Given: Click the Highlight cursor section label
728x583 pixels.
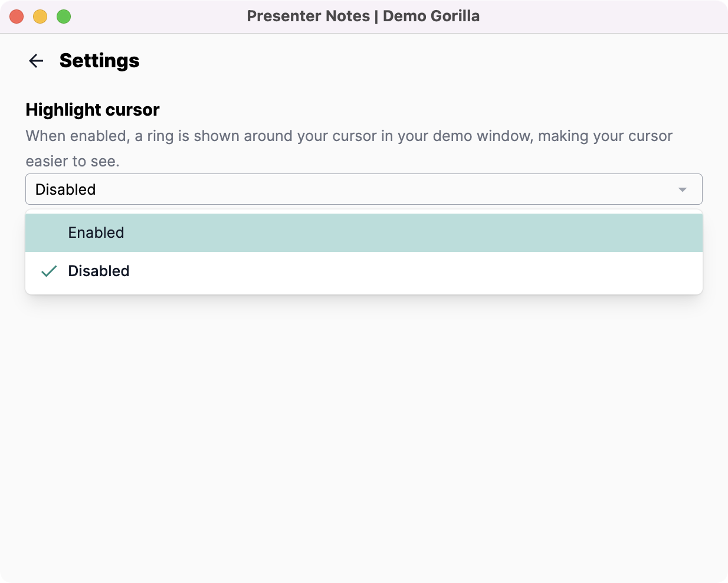Looking at the screenshot, I should 92,110.
